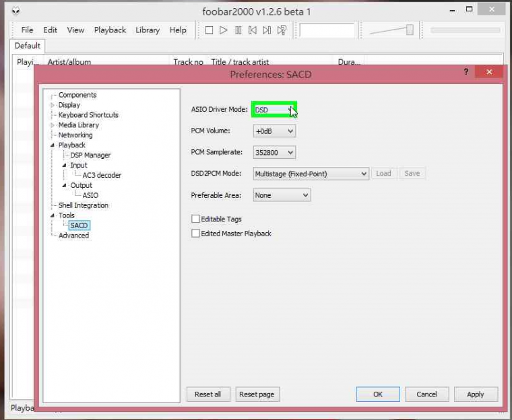Screen dimensions: 512x420
Task: Open the Playback menu
Action: [110, 30]
